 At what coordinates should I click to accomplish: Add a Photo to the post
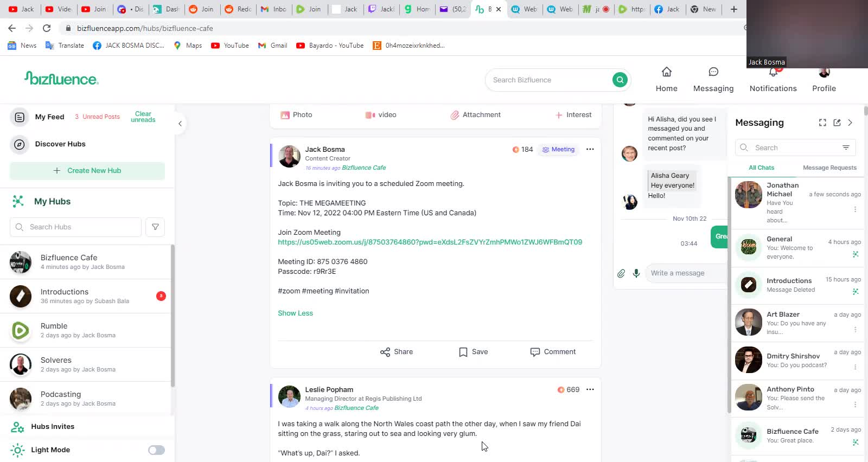(x=296, y=115)
